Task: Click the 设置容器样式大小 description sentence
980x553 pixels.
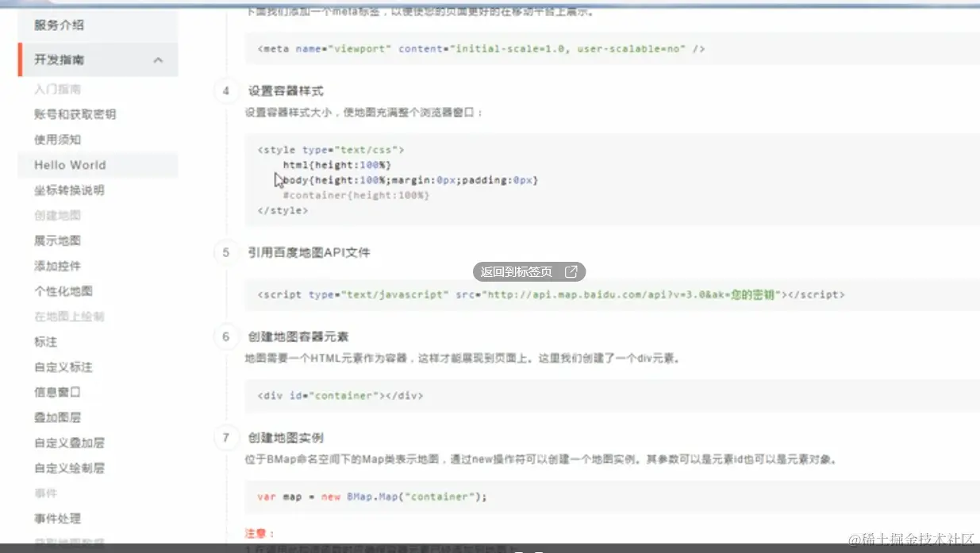Action: (x=364, y=113)
